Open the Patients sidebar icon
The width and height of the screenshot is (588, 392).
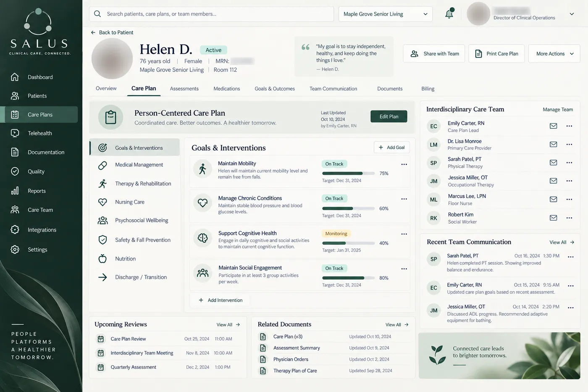[x=15, y=96]
